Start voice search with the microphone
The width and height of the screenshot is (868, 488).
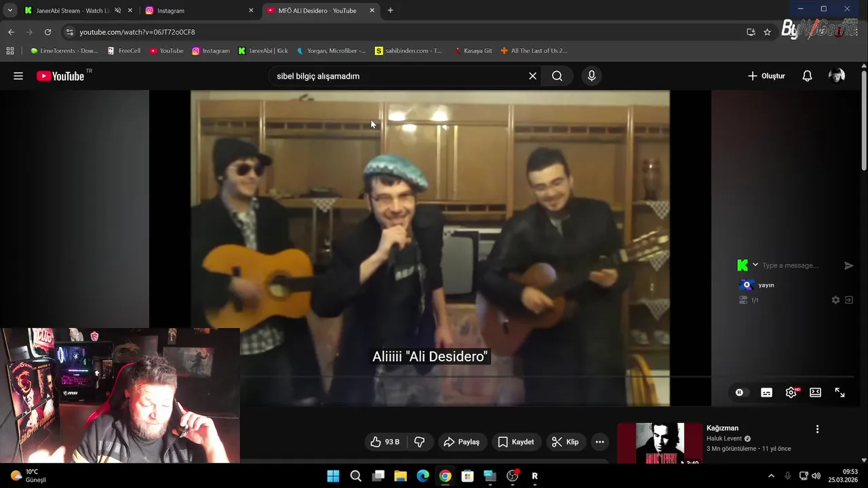pyautogui.click(x=591, y=76)
